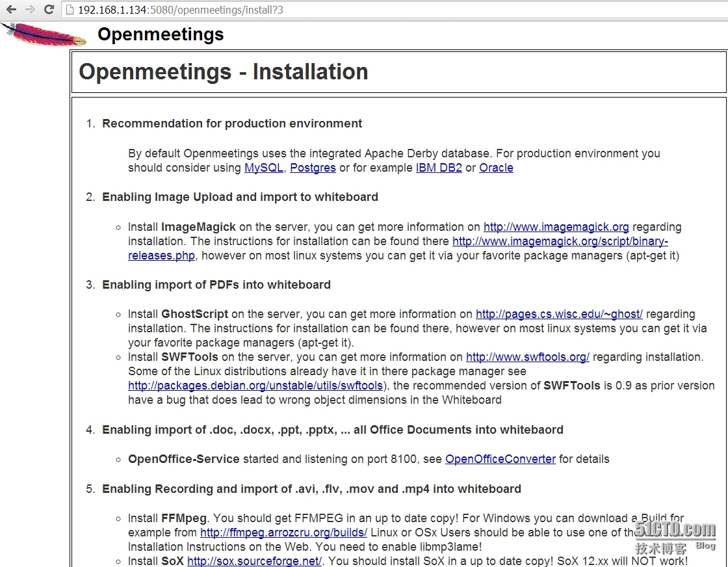Open the http://sox.sourceforge.net/ link

tap(254, 561)
